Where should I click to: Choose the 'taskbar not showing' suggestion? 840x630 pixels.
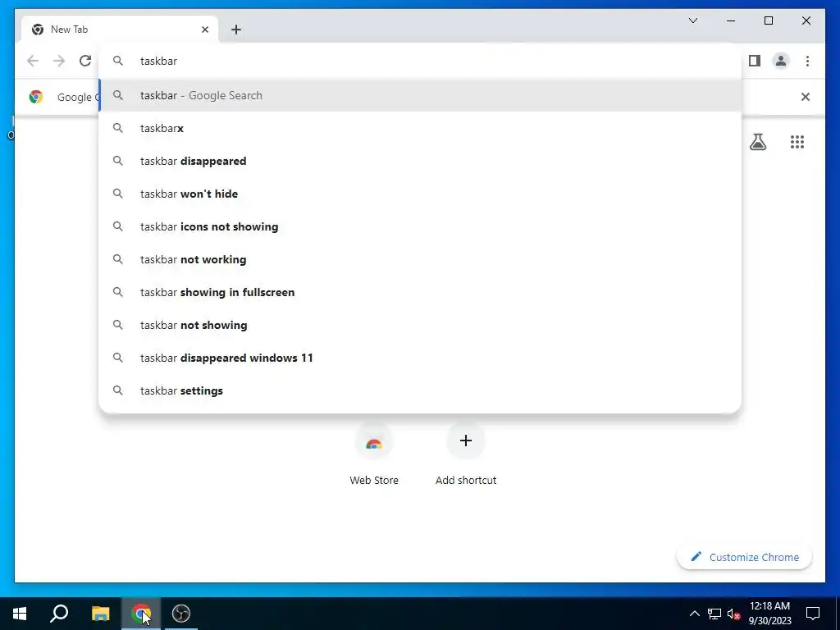(x=421, y=325)
